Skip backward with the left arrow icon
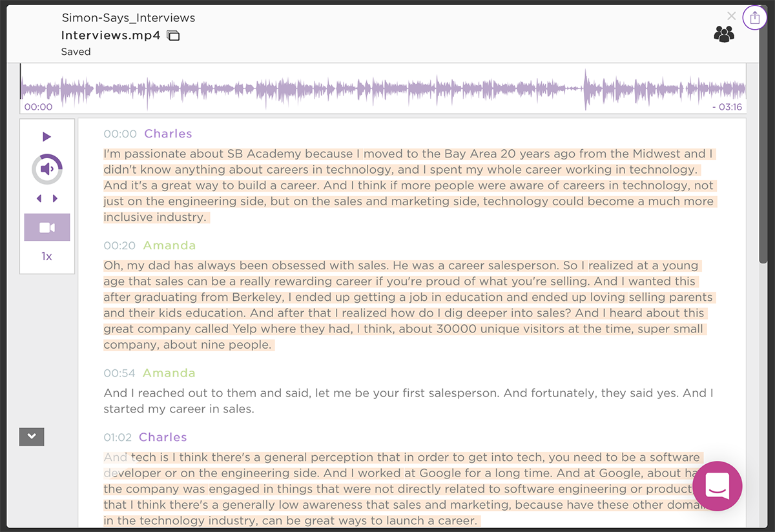Viewport: 775px width, 532px height. pos(39,198)
